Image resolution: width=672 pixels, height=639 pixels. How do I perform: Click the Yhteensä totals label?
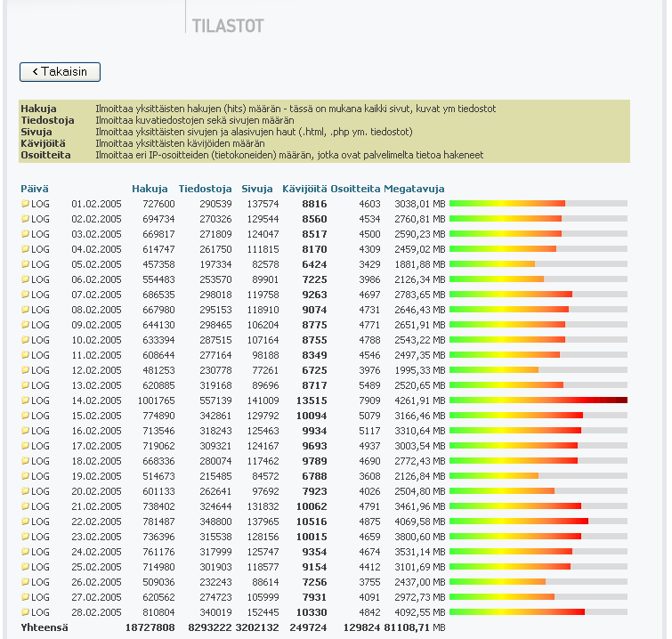point(45,627)
